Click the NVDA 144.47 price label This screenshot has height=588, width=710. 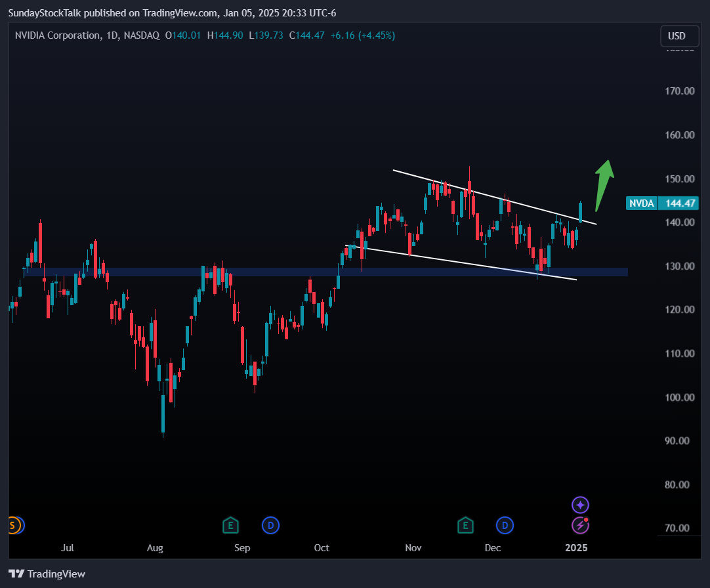coord(662,203)
